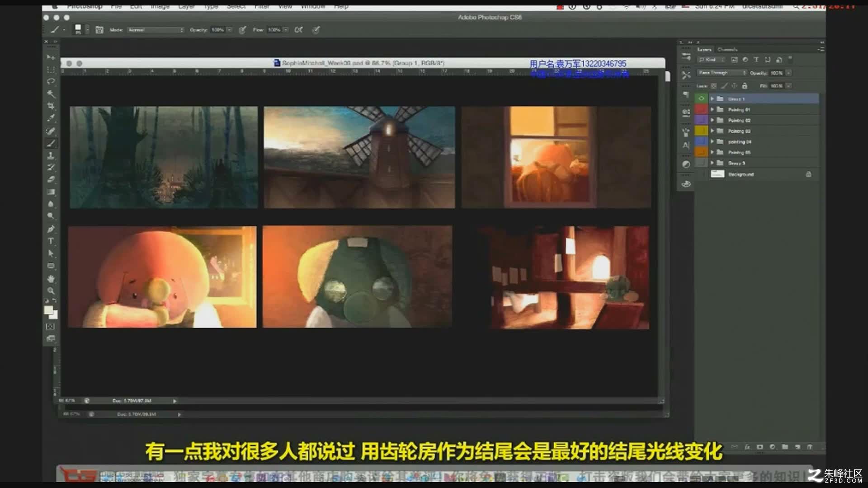Select the Blur tool

pyautogui.click(x=51, y=204)
